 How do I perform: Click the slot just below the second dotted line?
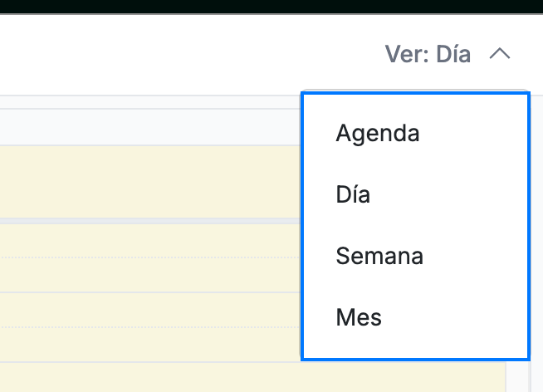tap(150, 344)
